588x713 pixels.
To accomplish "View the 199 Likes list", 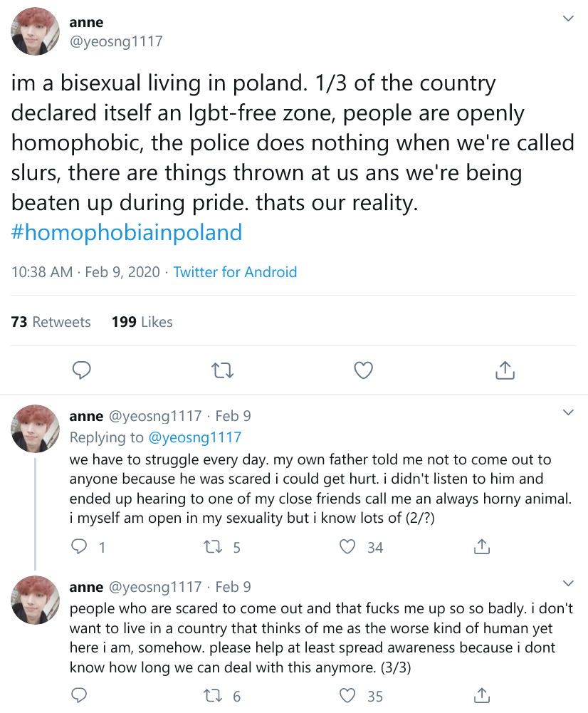I will point(142,322).
